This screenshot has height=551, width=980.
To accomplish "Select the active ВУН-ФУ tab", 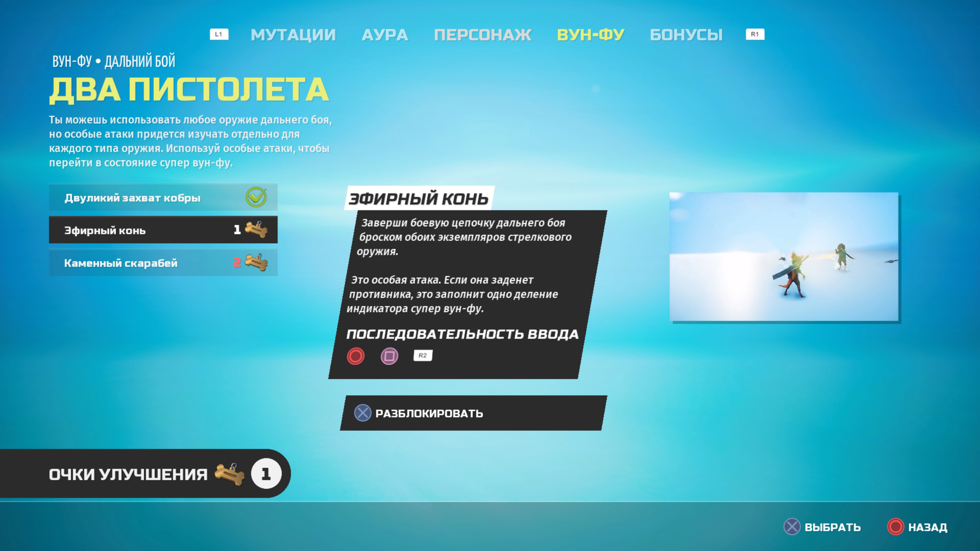I will click(591, 35).
